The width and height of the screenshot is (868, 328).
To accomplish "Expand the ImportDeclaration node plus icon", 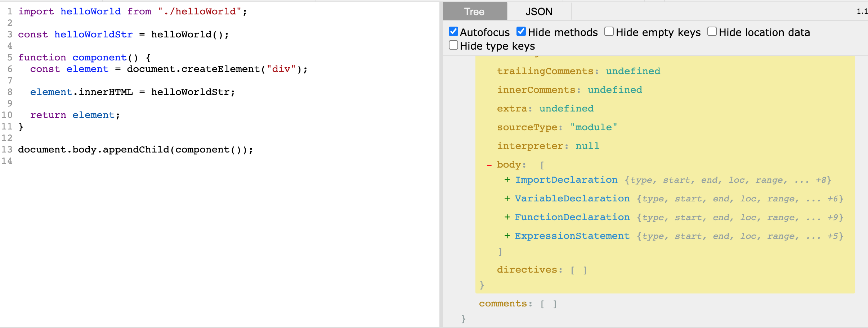I will [507, 180].
